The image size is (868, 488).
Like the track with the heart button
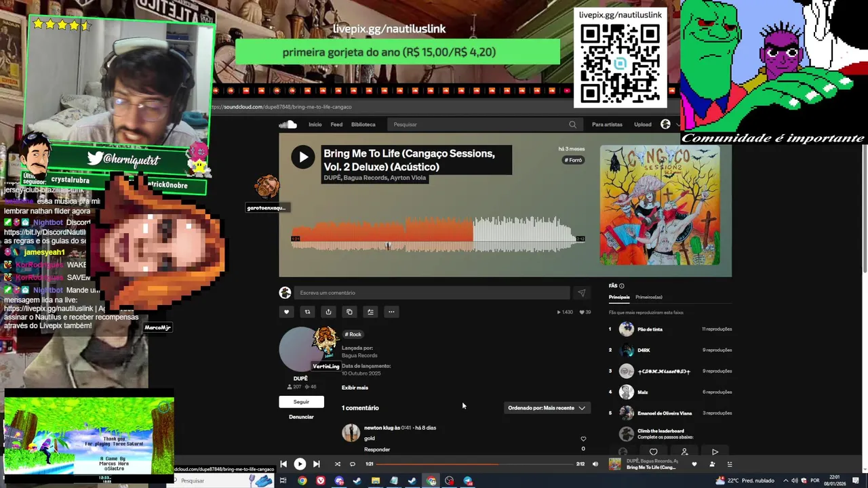(x=286, y=312)
